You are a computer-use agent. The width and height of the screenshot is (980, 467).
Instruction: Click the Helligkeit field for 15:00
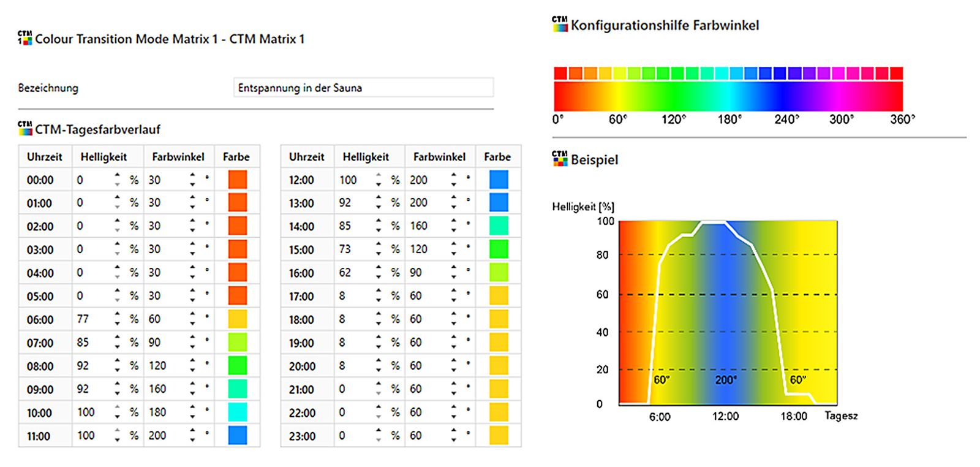tap(353, 249)
